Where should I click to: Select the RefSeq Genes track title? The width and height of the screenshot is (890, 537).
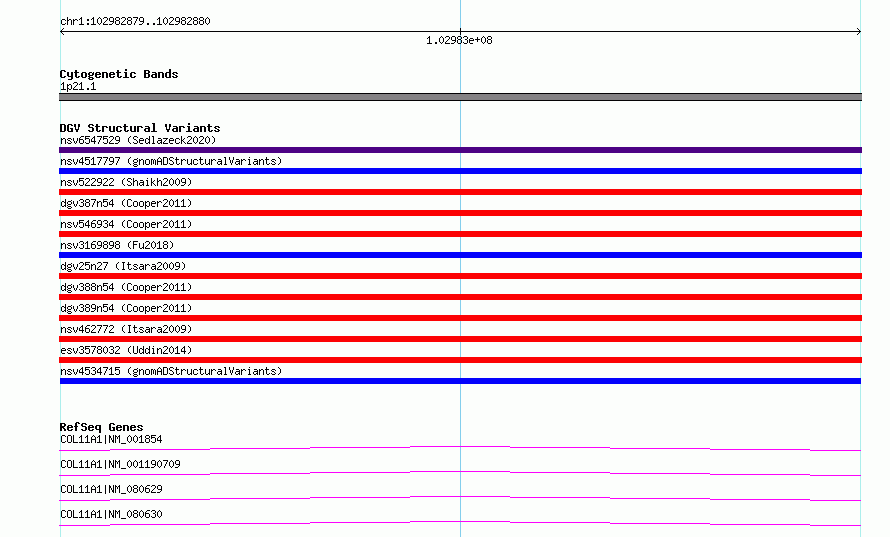pyautogui.click(x=101, y=427)
